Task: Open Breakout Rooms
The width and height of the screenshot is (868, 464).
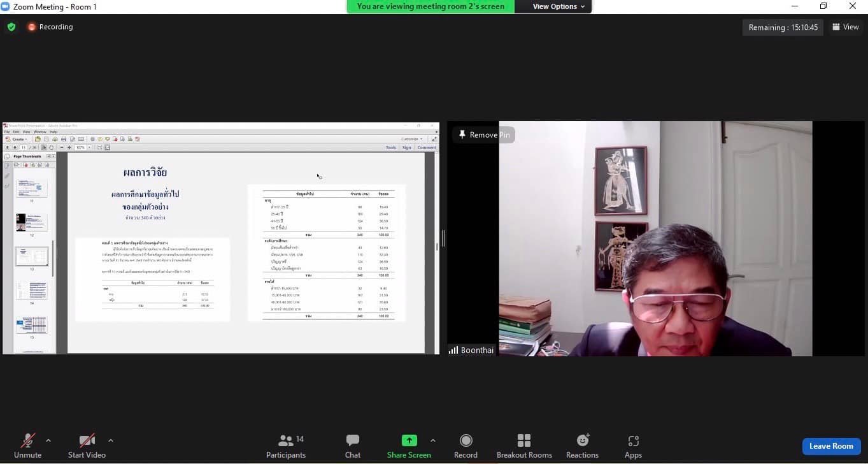Action: coord(524,440)
